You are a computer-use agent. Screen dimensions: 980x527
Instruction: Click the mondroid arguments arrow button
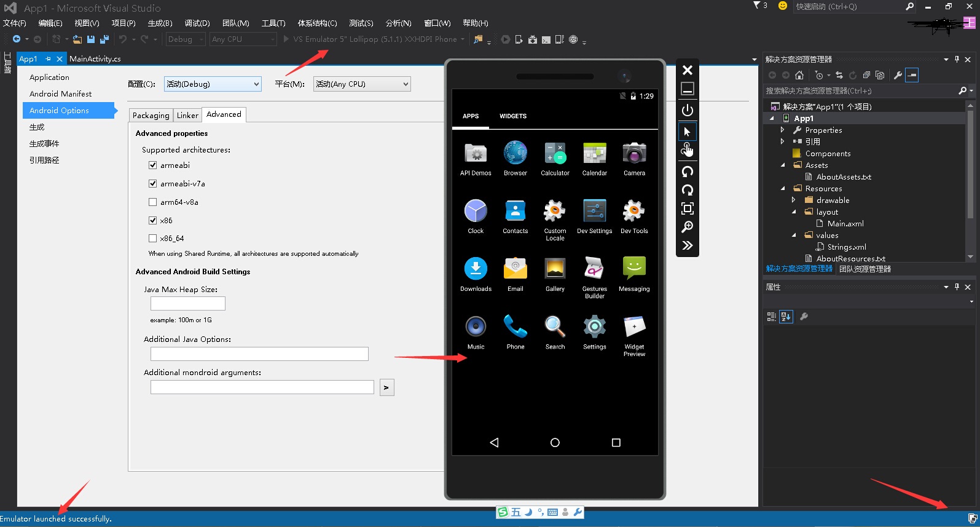tap(386, 387)
